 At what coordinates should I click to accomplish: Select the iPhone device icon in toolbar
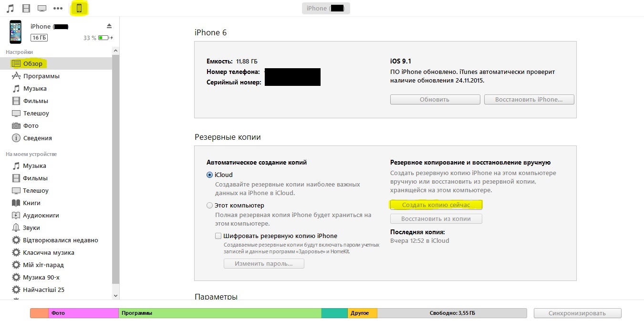coord(79,8)
